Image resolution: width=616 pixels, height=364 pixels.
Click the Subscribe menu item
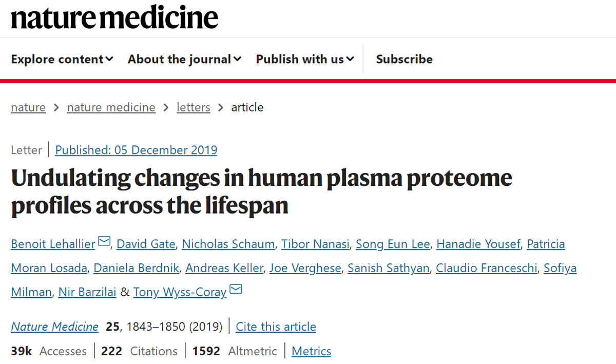[x=404, y=59]
